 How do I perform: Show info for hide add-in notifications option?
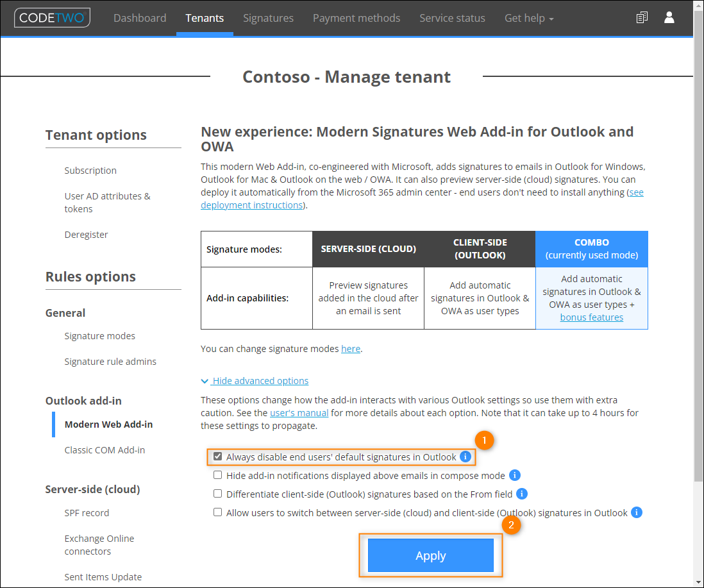click(x=514, y=475)
